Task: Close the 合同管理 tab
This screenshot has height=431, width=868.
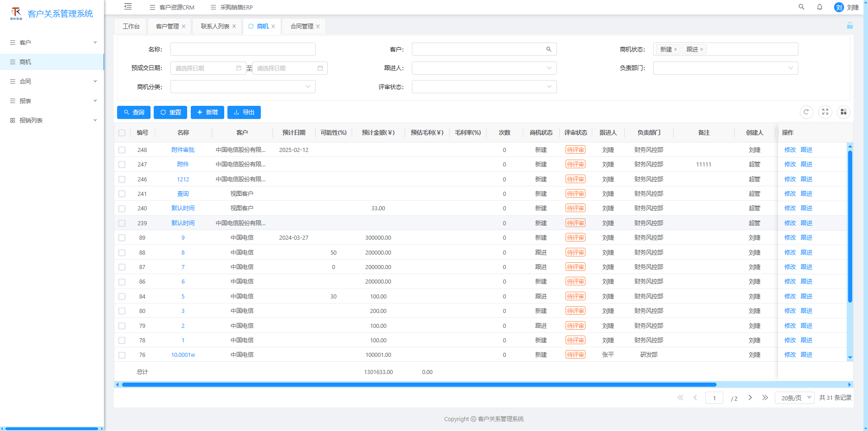Action: pos(318,27)
